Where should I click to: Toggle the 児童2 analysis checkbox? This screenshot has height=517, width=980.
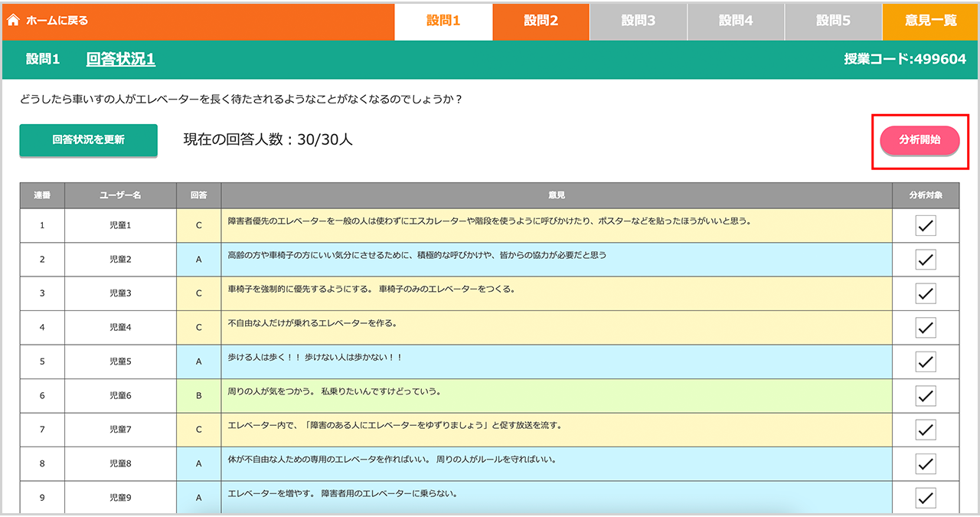coord(926,260)
